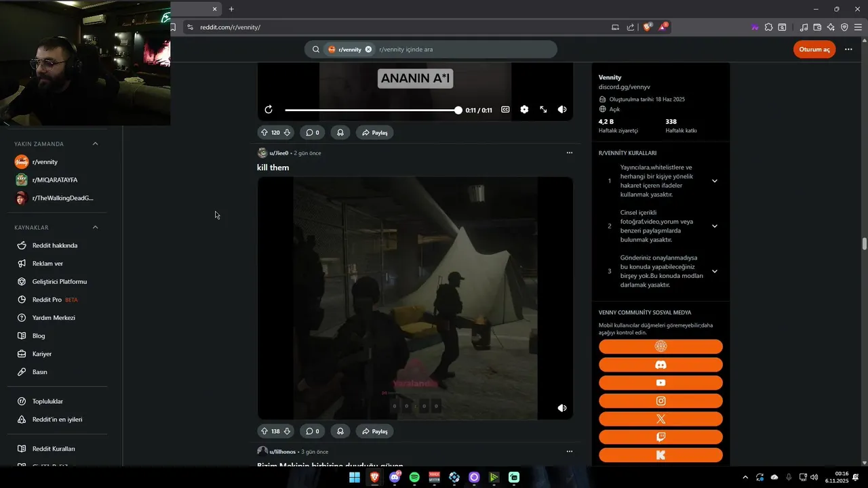868x488 pixels.
Task: Open closed captions on top video
Action: click(505, 110)
